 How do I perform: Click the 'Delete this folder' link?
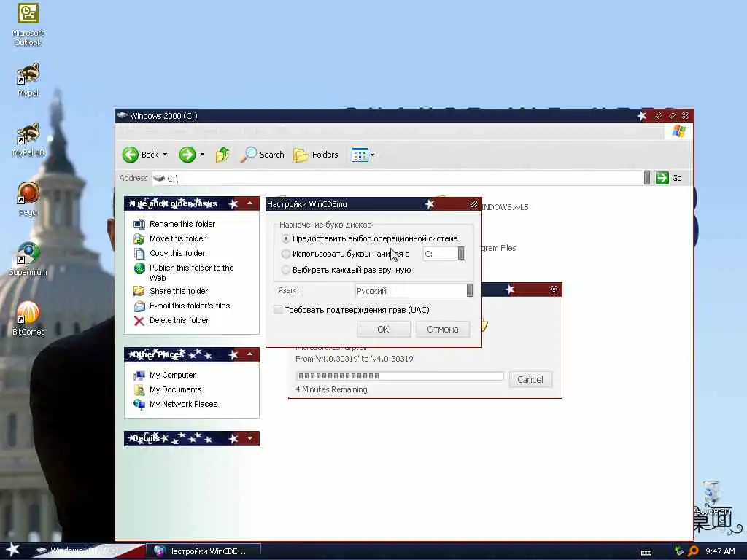[x=179, y=321]
